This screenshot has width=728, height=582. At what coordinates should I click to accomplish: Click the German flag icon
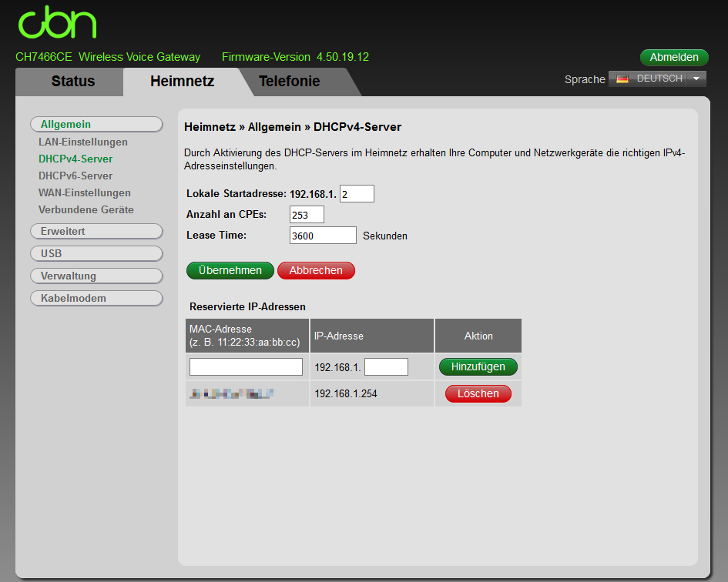point(621,79)
